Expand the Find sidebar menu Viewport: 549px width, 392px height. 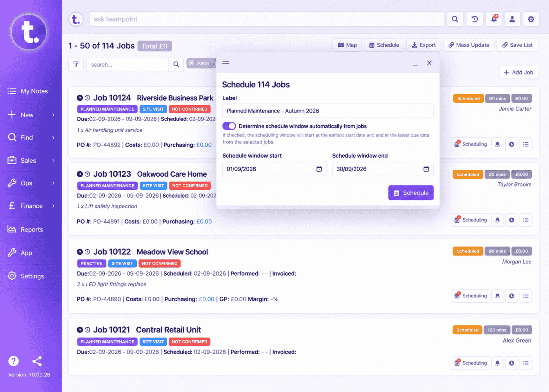click(31, 138)
